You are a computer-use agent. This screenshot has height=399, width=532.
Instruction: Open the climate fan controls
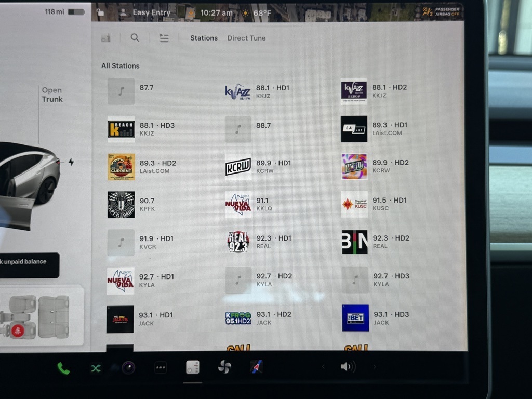(x=224, y=367)
